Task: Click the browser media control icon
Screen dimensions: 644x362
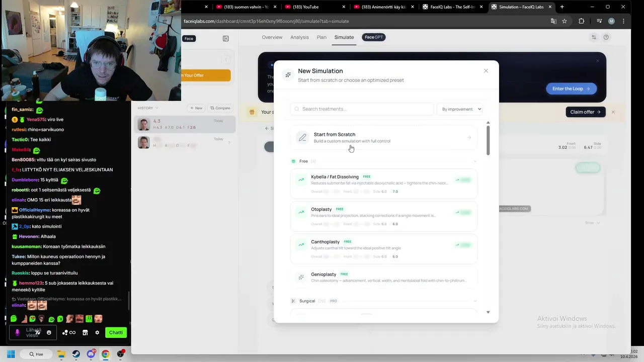Action: coord(599,21)
